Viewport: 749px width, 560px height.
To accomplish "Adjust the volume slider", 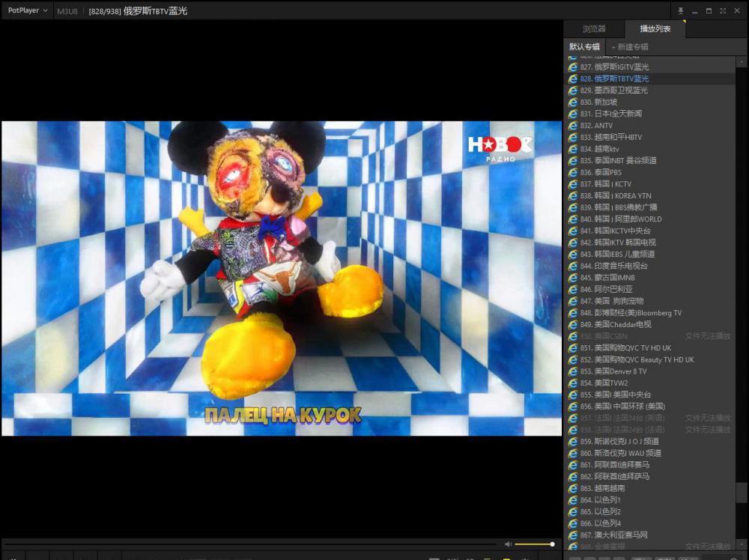I will (535, 544).
